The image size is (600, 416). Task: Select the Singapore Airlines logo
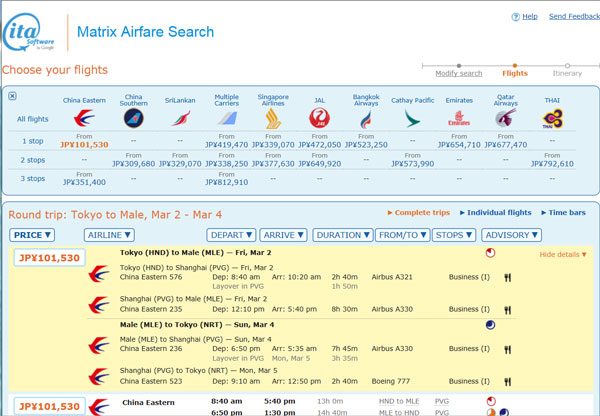[x=273, y=118]
